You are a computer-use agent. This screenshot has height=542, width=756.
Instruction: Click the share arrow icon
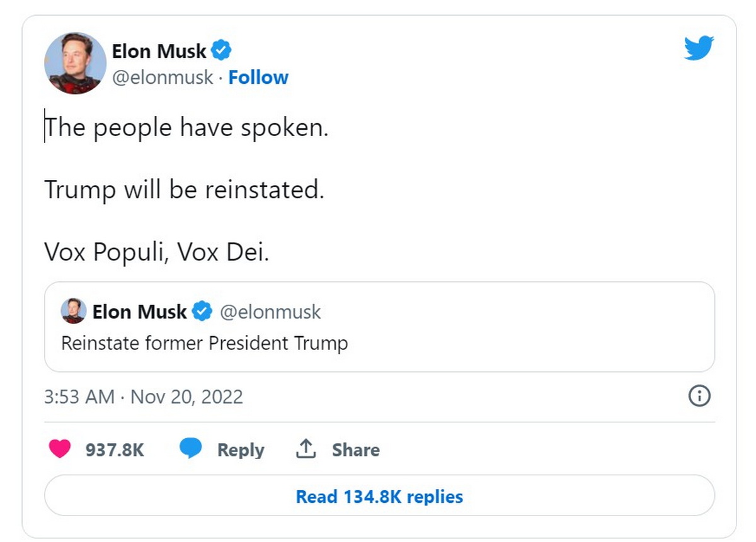pos(305,449)
